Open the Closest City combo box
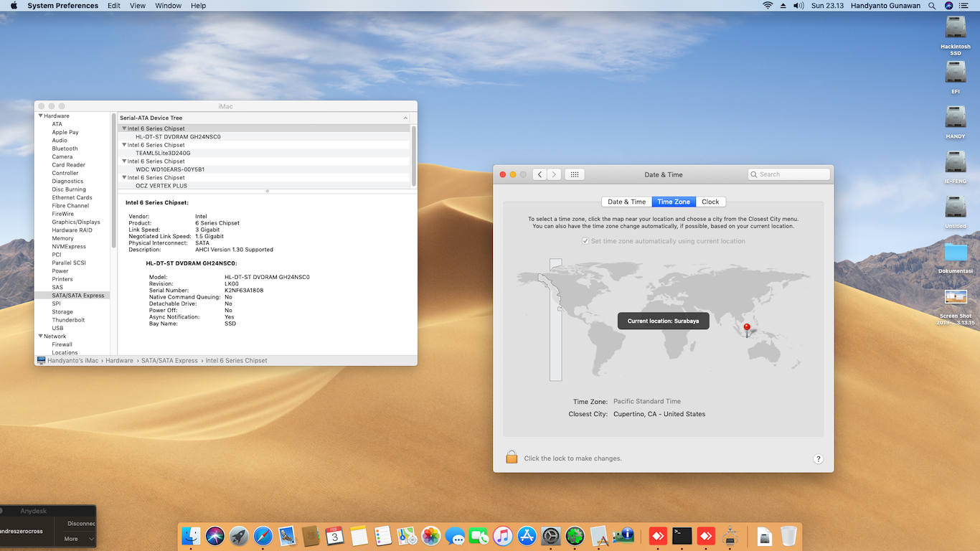The height and width of the screenshot is (551, 980). pyautogui.click(x=659, y=414)
